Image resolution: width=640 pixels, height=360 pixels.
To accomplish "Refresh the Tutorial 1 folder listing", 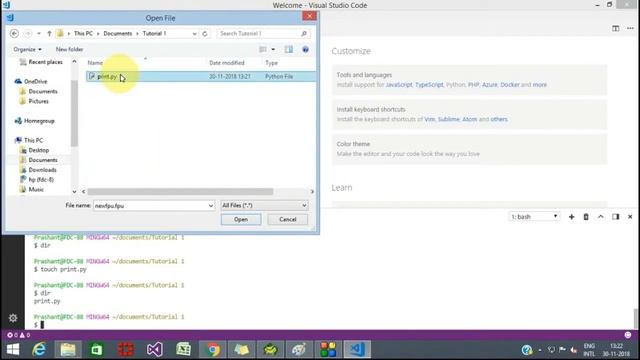I will click(x=205, y=33).
